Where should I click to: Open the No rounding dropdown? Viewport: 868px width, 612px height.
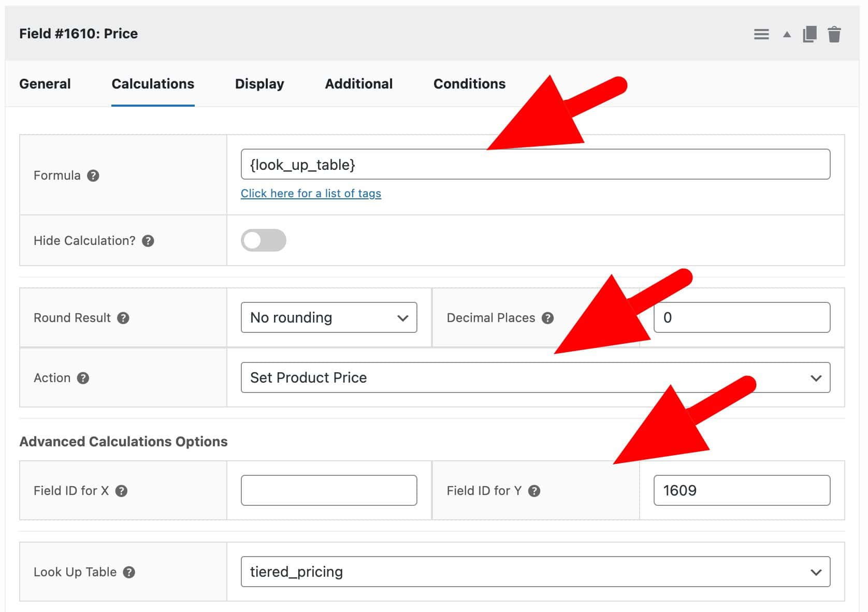(x=329, y=317)
